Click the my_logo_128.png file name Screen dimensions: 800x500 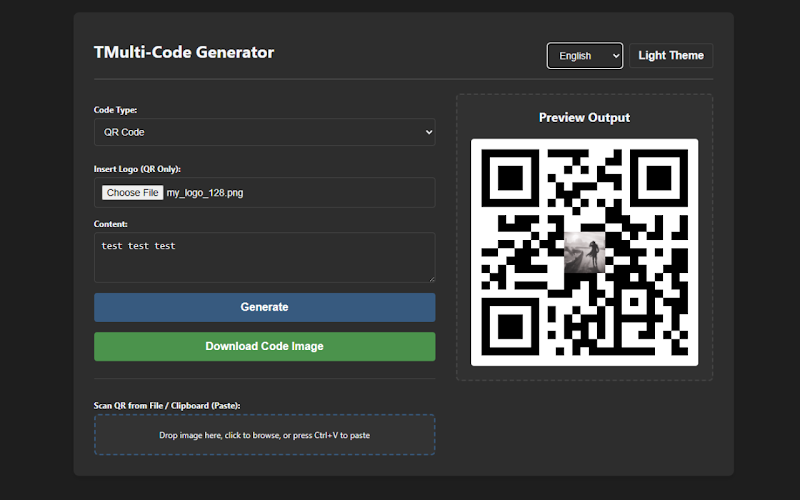205,193
